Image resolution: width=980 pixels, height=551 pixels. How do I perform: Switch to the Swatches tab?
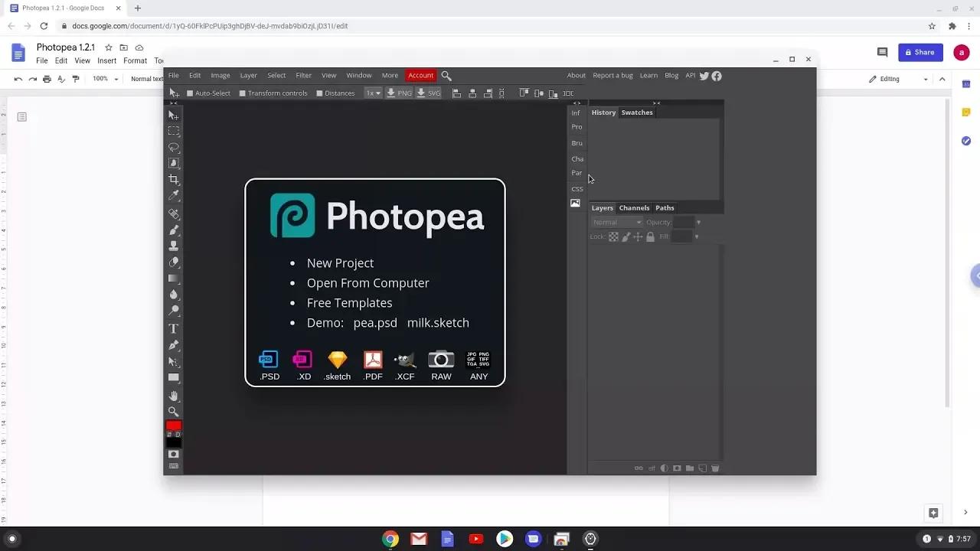pyautogui.click(x=636, y=112)
